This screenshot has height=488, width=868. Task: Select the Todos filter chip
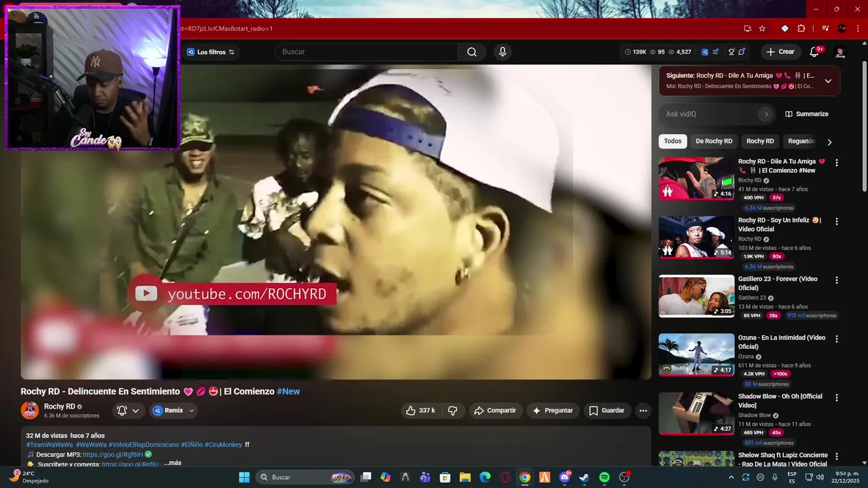673,141
